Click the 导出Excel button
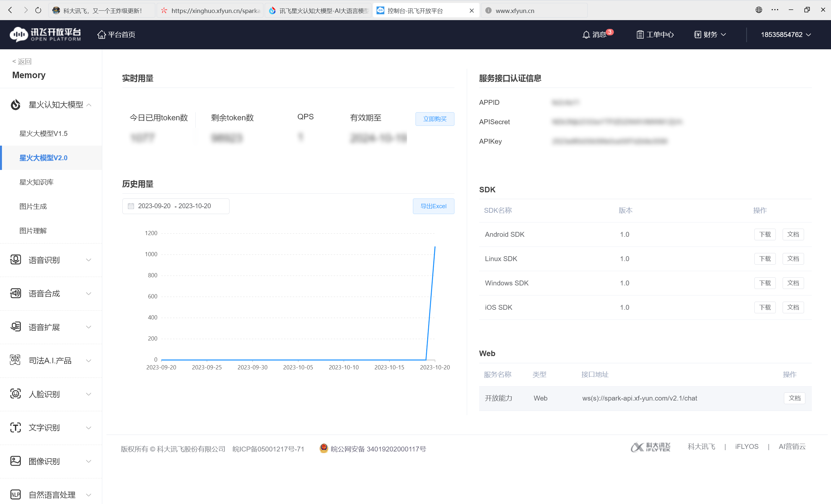The height and width of the screenshot is (504, 831). pyautogui.click(x=433, y=206)
